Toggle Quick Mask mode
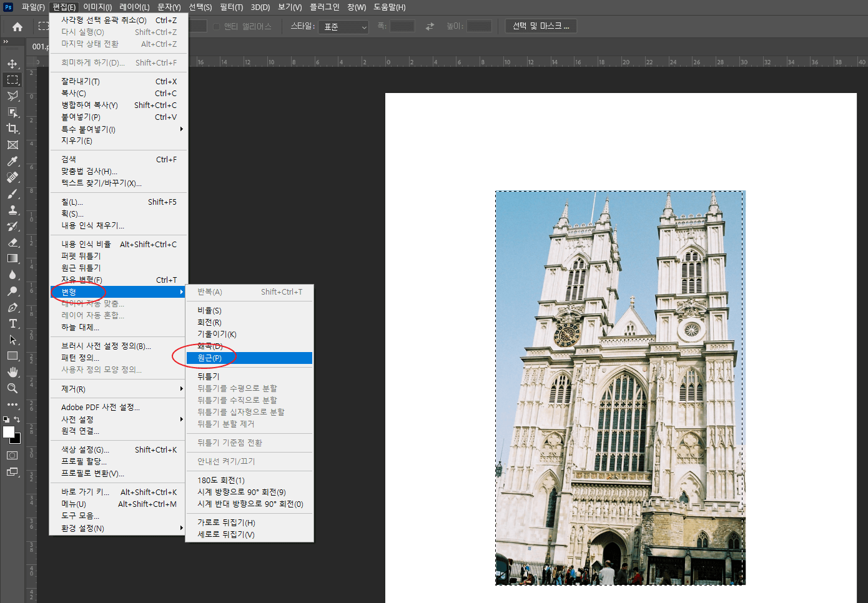Image resolution: width=868 pixels, height=603 pixels. [12, 456]
